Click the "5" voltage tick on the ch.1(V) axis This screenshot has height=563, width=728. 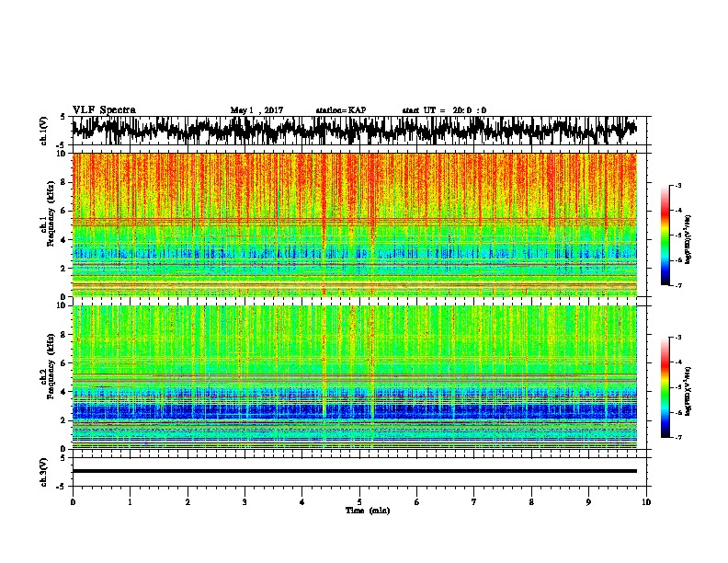click(x=63, y=117)
